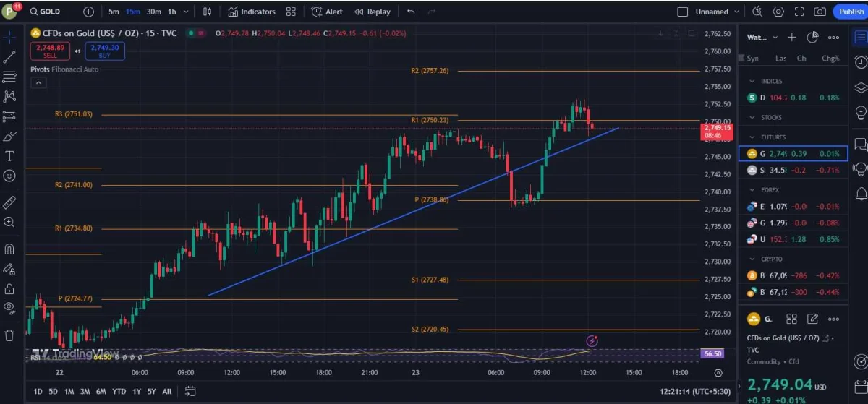The image size is (868, 404).
Task: Toggle lock all drawings tool
Action: 9,289
